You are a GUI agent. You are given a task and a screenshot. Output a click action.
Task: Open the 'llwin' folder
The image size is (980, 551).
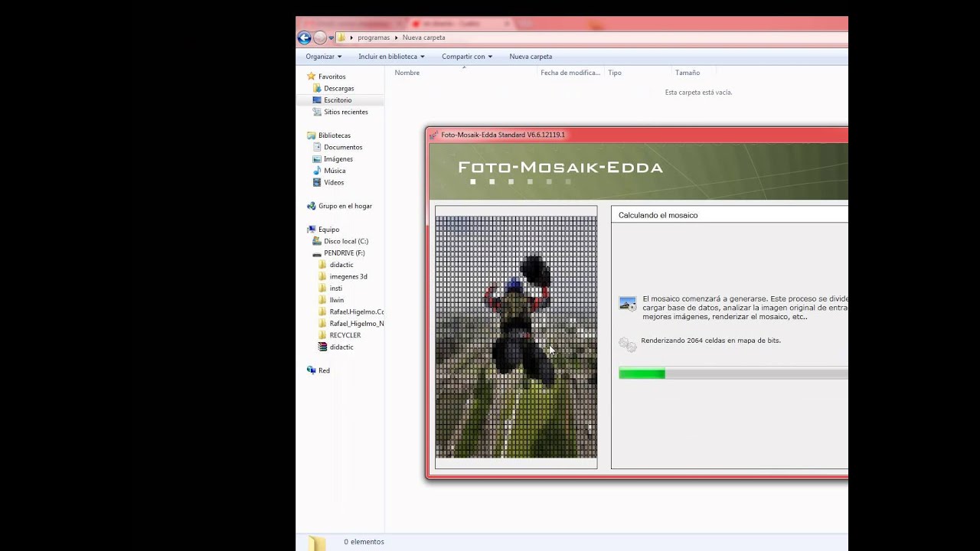pyautogui.click(x=337, y=300)
